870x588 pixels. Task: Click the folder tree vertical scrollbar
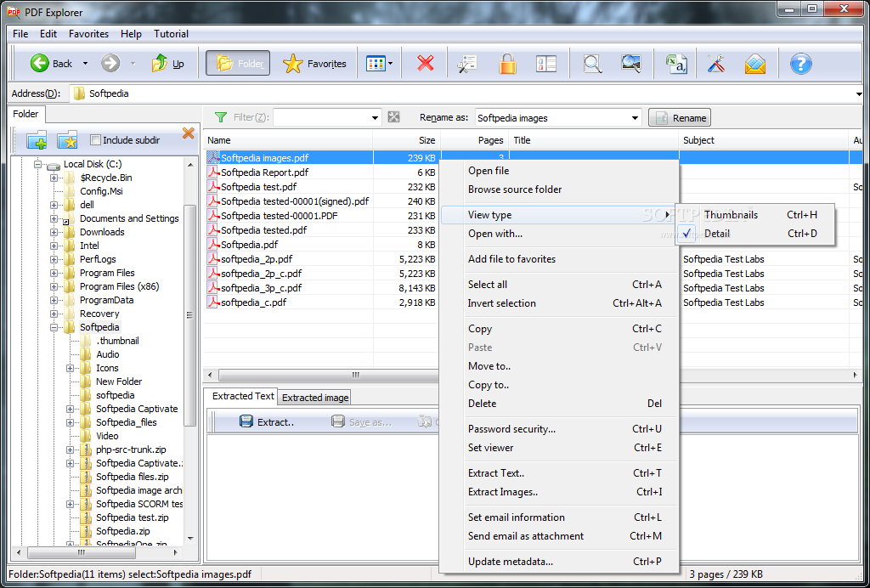pyautogui.click(x=190, y=315)
